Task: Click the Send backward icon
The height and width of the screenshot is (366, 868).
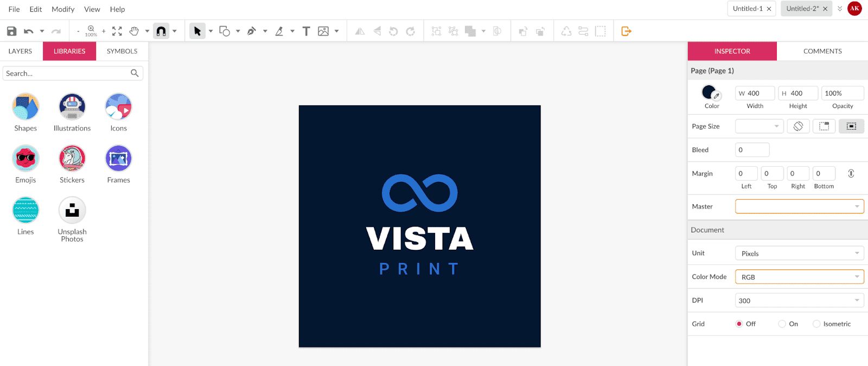Action: tap(540, 31)
